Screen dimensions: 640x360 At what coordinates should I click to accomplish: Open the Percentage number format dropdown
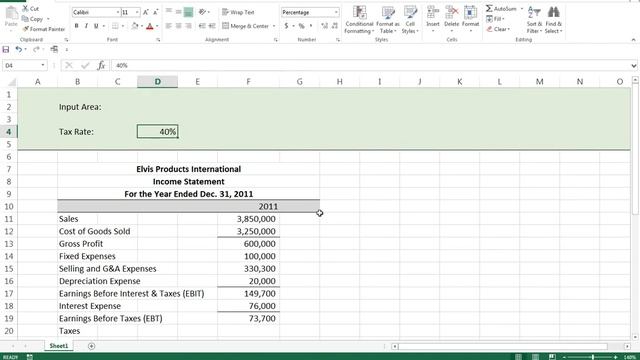(x=336, y=12)
